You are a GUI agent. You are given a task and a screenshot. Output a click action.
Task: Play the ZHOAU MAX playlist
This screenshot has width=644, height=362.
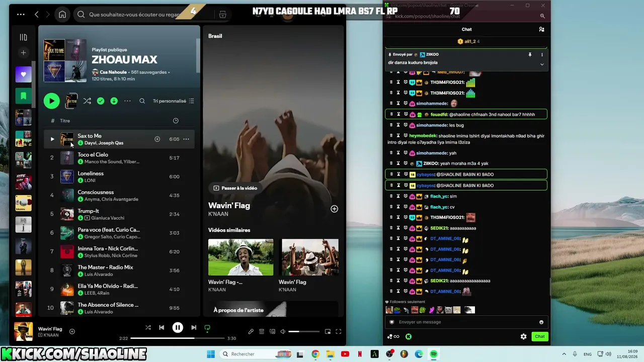[51, 101]
